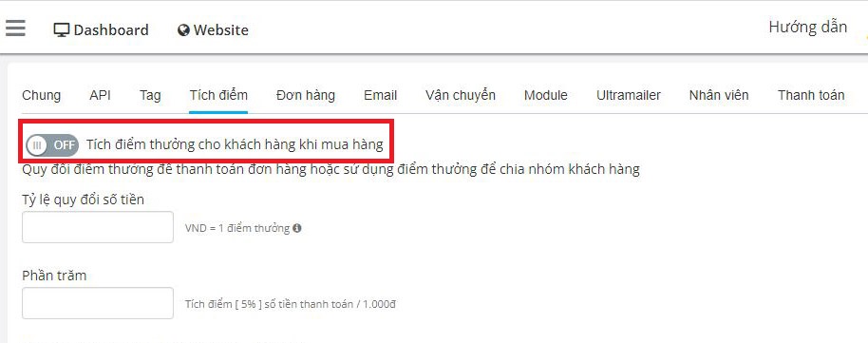
Task: Switch to the Ultramailer tab
Action: click(x=629, y=95)
